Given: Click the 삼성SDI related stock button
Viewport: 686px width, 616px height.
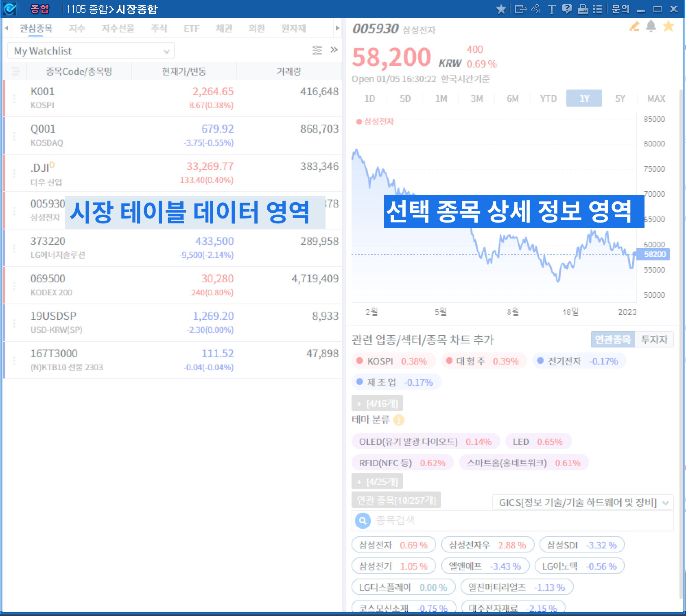Looking at the screenshot, I should click(x=581, y=545).
